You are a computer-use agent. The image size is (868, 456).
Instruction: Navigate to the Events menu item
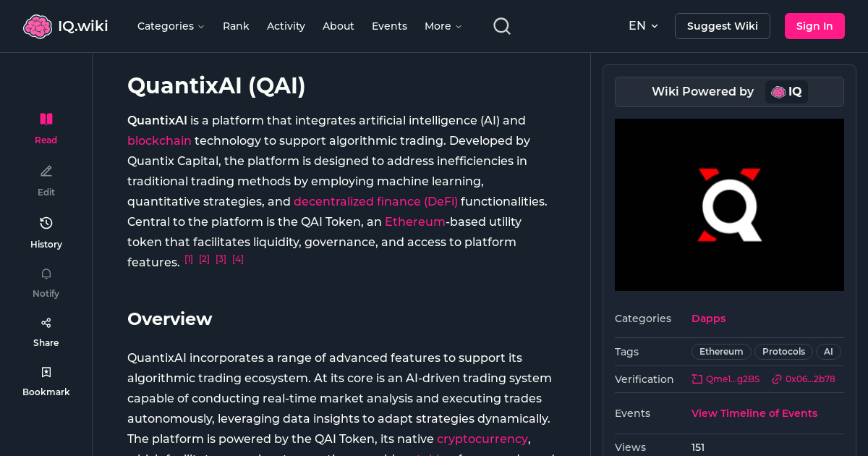click(x=389, y=26)
